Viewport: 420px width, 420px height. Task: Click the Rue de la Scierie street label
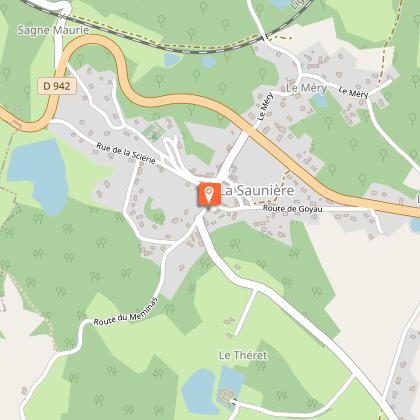[x=126, y=153]
